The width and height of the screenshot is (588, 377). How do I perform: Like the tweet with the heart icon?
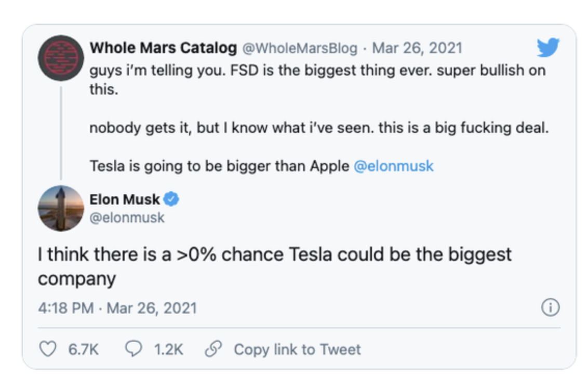(x=48, y=349)
